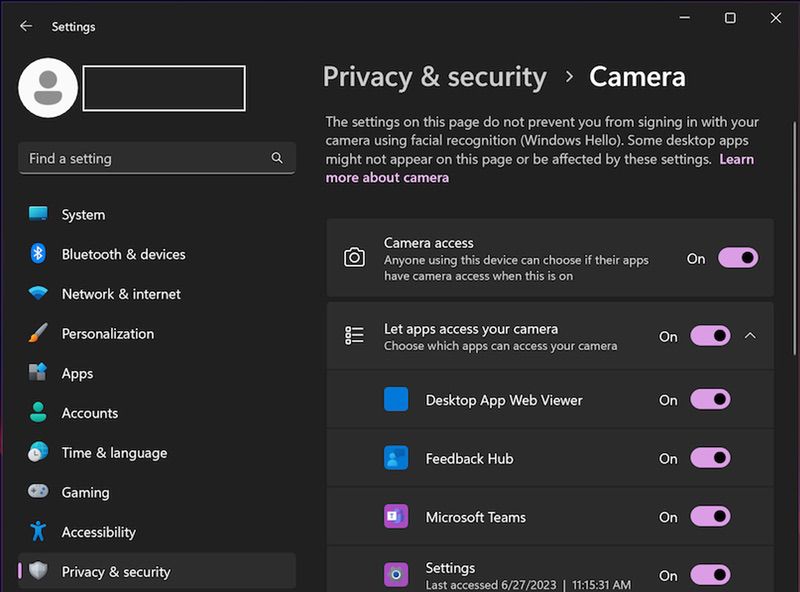Image resolution: width=800 pixels, height=592 pixels.
Task: Click the user profile avatar
Action: (x=48, y=88)
